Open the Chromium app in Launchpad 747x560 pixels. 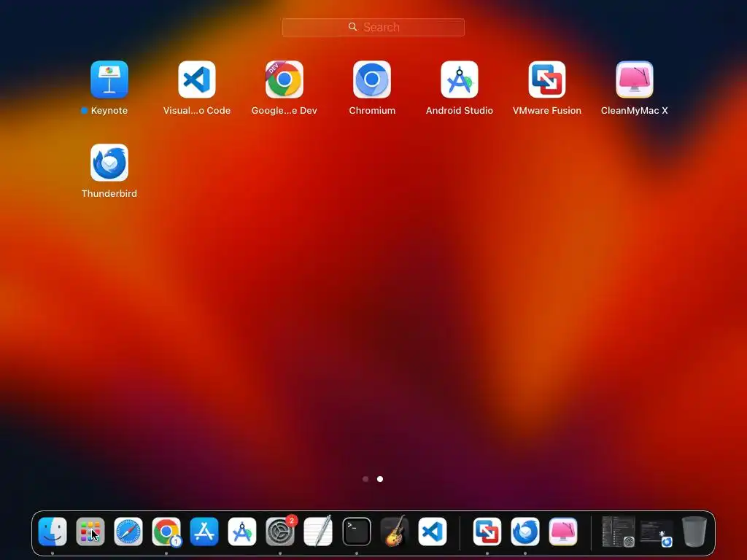click(372, 79)
